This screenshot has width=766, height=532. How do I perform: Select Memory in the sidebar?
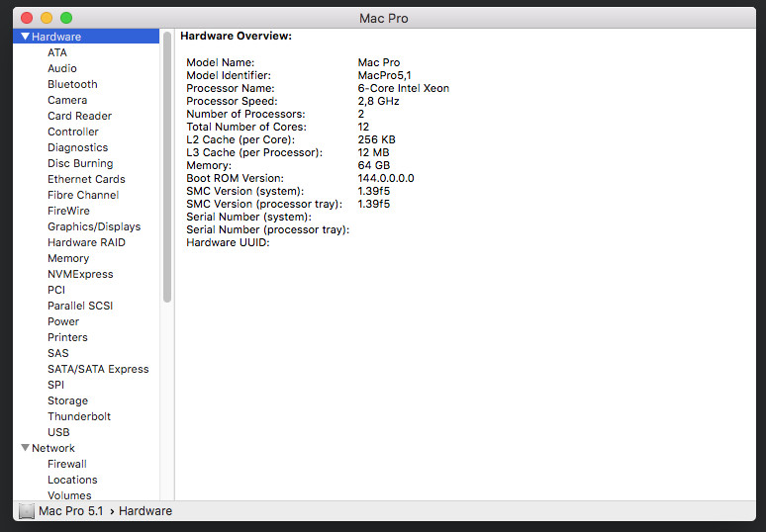click(x=68, y=258)
